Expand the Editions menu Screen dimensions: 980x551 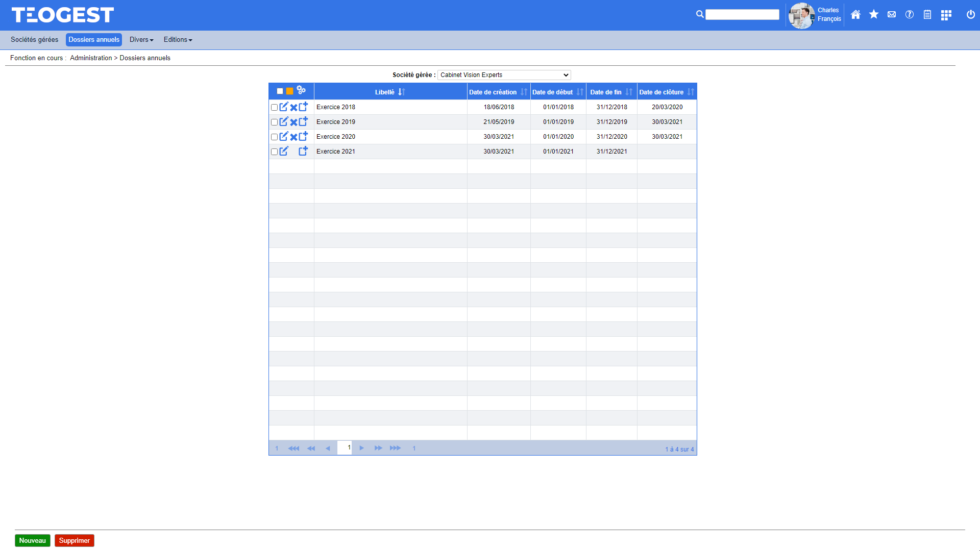(x=178, y=40)
